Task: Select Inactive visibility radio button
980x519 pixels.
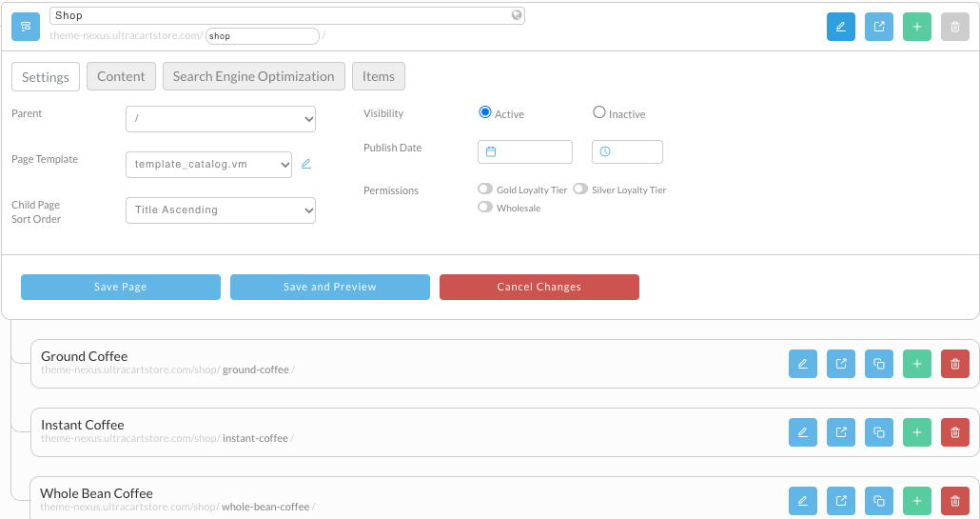Action: click(599, 112)
